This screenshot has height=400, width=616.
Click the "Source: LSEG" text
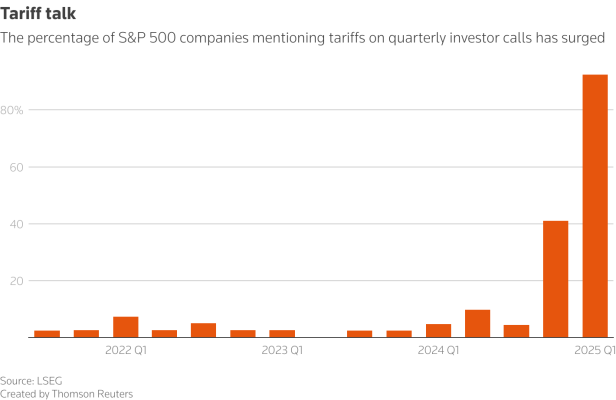click(x=31, y=381)
